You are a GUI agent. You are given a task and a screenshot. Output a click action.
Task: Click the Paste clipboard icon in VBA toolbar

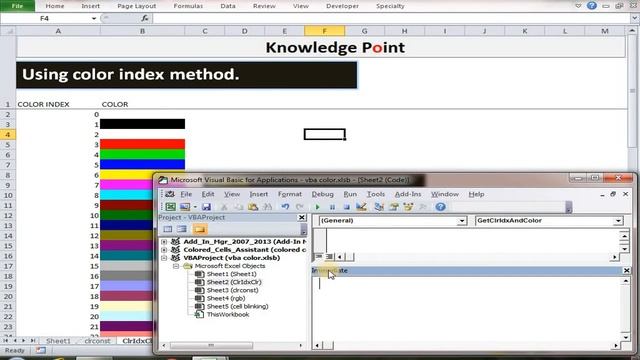point(253,207)
